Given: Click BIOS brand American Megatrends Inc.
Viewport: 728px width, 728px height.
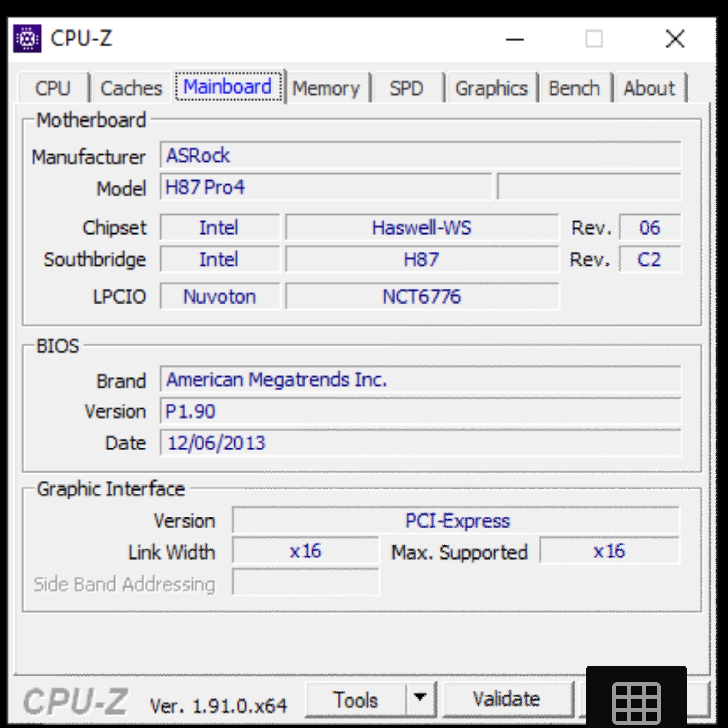Looking at the screenshot, I should pyautogui.click(x=420, y=379).
